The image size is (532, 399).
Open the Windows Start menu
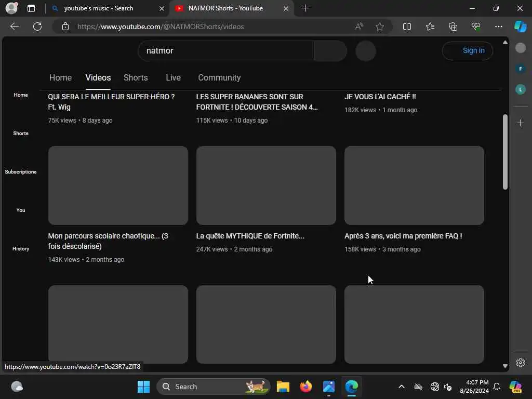(x=143, y=387)
